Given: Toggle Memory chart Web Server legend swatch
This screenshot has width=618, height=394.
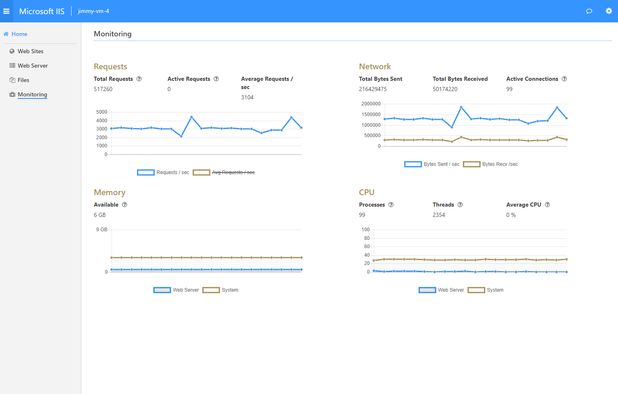Looking at the screenshot, I should [162, 290].
